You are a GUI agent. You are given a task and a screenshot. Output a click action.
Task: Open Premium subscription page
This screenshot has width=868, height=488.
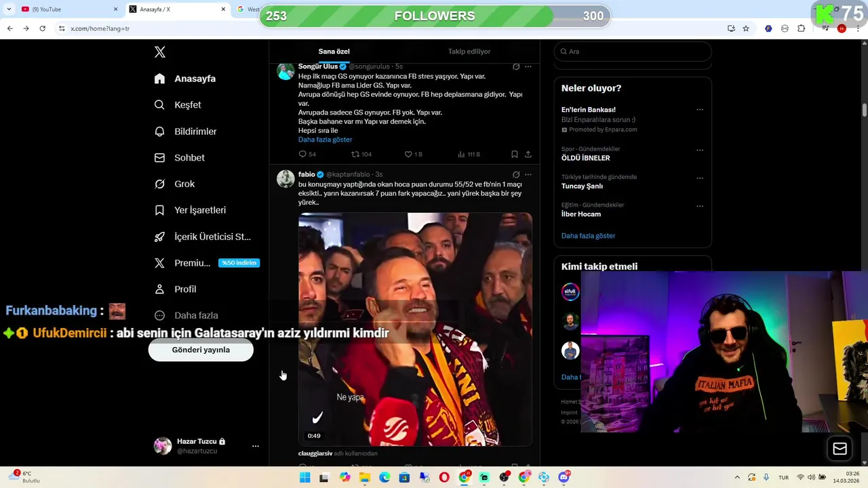coord(207,263)
